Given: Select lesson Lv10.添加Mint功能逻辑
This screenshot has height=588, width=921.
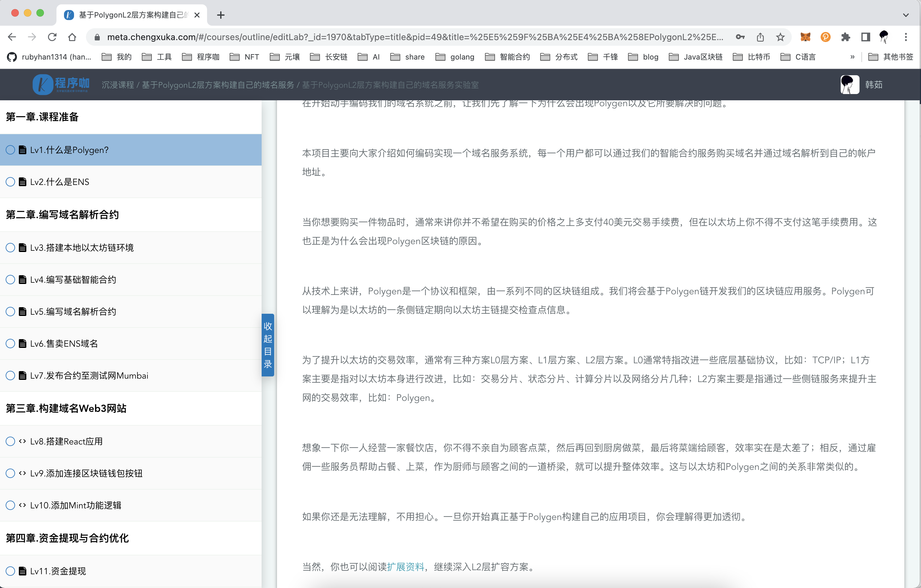Looking at the screenshot, I should pos(131,506).
